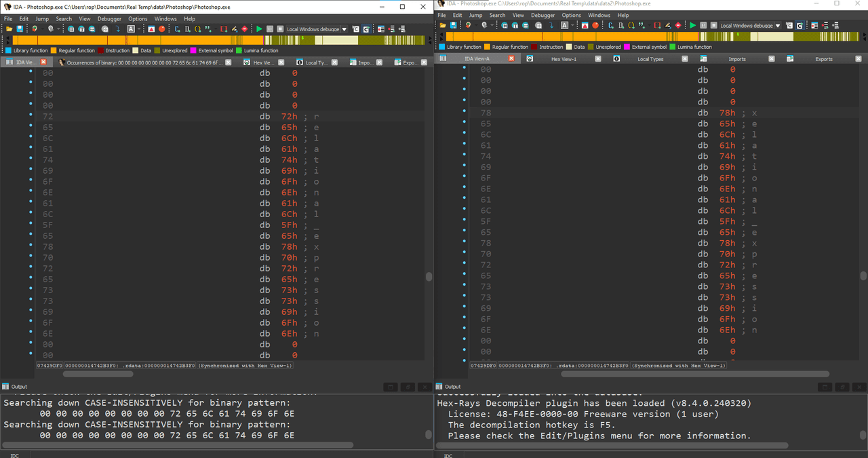Switch to Occurrences of binary tab

(x=144, y=62)
